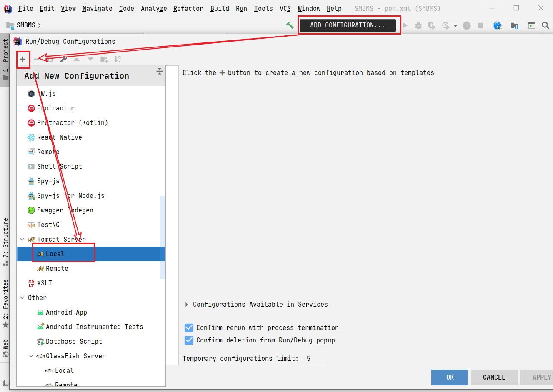The width and height of the screenshot is (553, 392).
Task: Select Local under Tomcat Server
Action: coord(91,254)
